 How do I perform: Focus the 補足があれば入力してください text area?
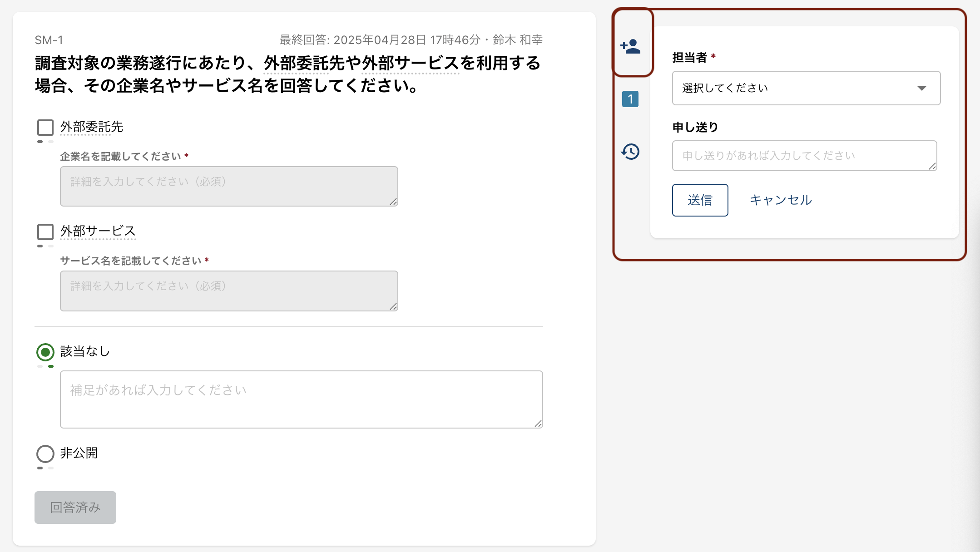302,399
